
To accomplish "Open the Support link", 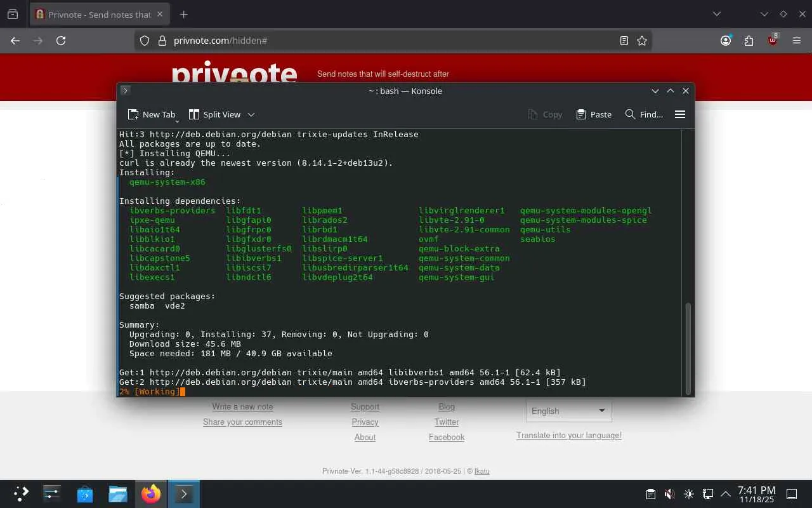I will (365, 407).
